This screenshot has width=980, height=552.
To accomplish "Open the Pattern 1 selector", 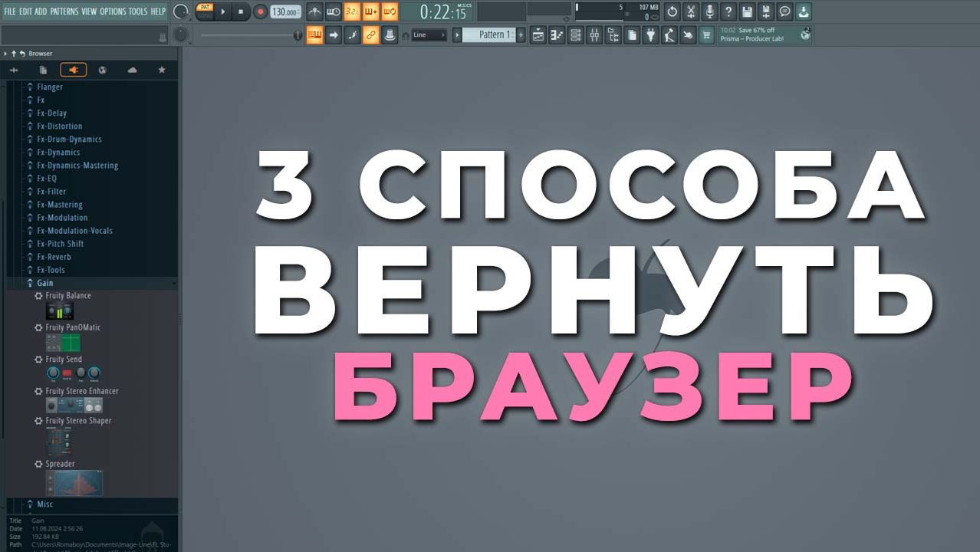I will (x=488, y=34).
